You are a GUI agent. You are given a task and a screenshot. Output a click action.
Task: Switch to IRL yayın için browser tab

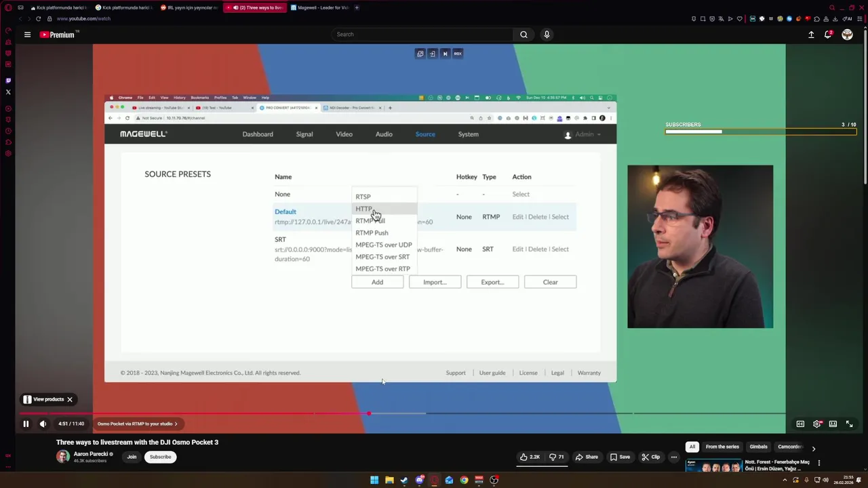pyautogui.click(x=189, y=7)
